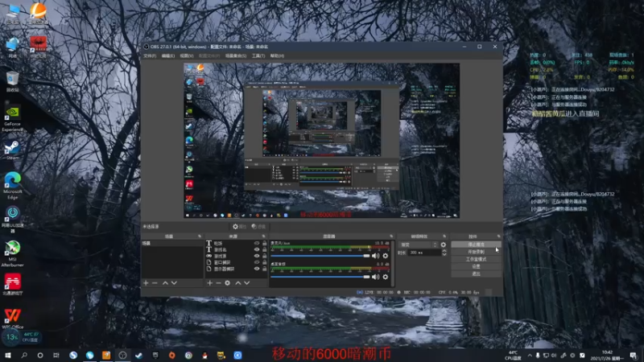Add a new source with plus icon
The image size is (644, 362).
coord(209,283)
